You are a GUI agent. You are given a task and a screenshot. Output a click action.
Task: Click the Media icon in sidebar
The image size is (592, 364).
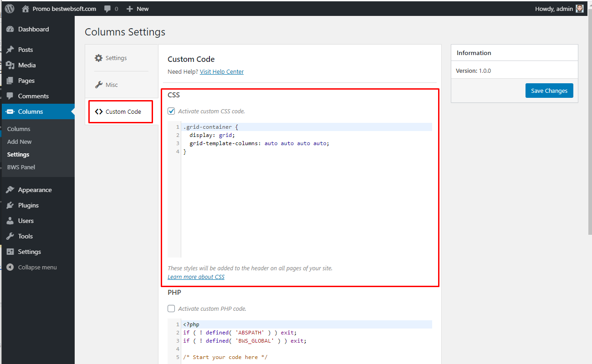10,65
